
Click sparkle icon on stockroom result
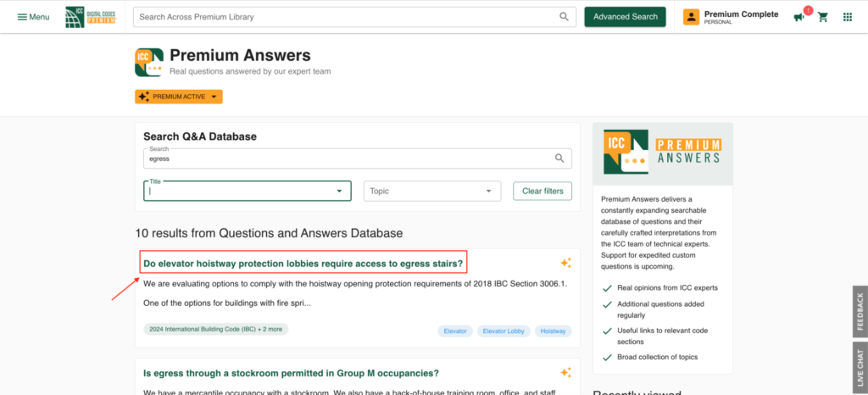click(565, 372)
